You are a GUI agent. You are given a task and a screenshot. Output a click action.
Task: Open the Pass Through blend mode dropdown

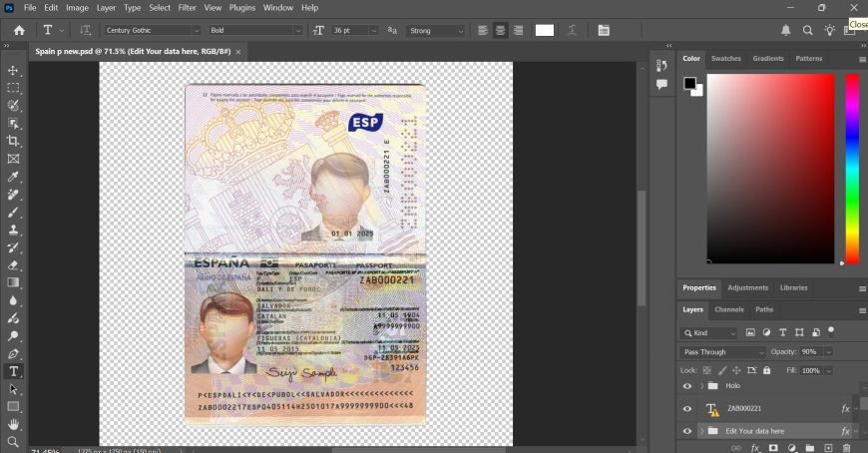coord(723,351)
